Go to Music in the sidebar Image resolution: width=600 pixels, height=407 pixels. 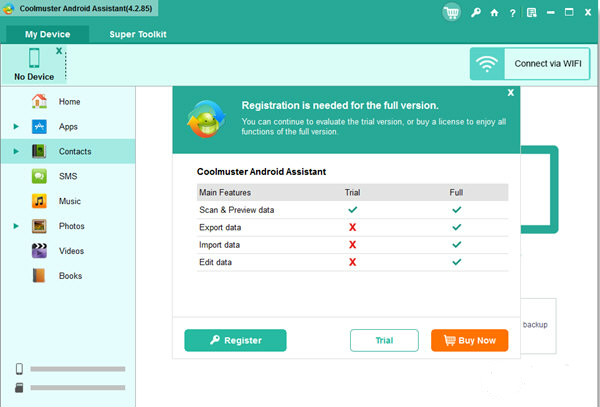click(x=70, y=201)
